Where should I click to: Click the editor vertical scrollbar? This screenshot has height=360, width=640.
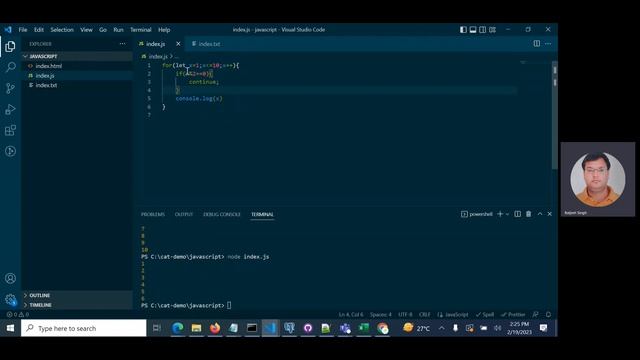(x=555, y=114)
